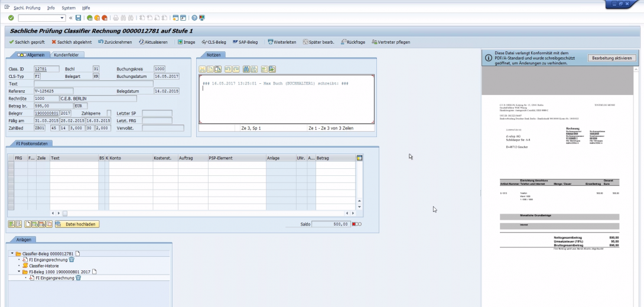
Task: Delete FI Eingangsrechnung under FI-Beleg via trash icon
Action: [x=79, y=278]
